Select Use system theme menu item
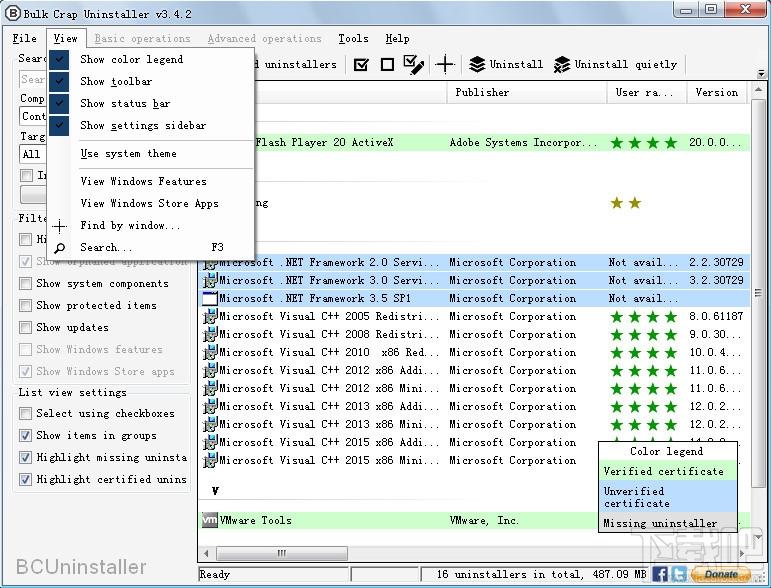Viewport: 771px width, 588px height. click(151, 154)
